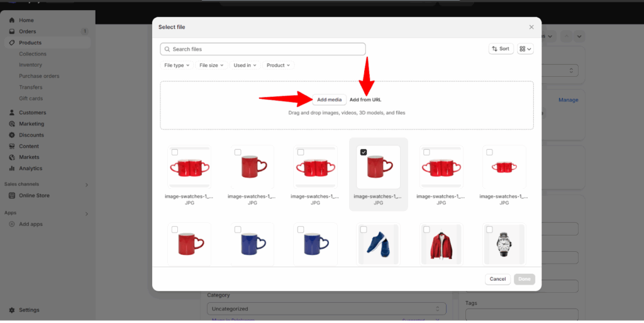Uncheck the selected red mug image

tap(364, 152)
